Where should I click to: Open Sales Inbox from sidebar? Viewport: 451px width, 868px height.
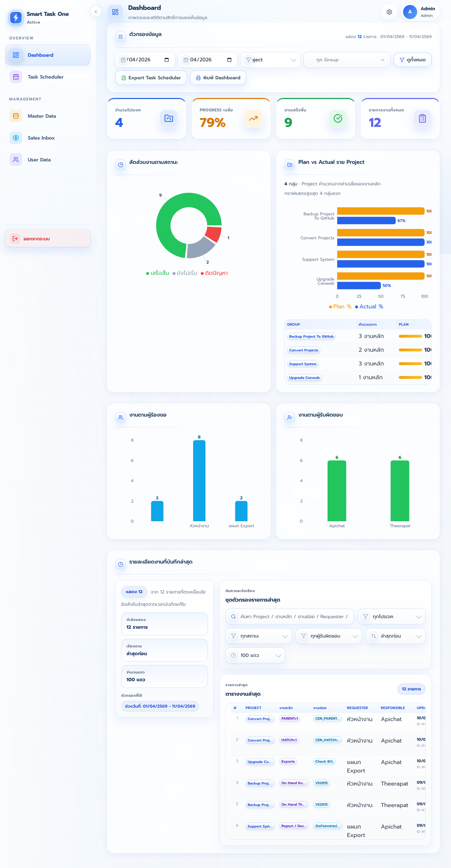pos(48,138)
